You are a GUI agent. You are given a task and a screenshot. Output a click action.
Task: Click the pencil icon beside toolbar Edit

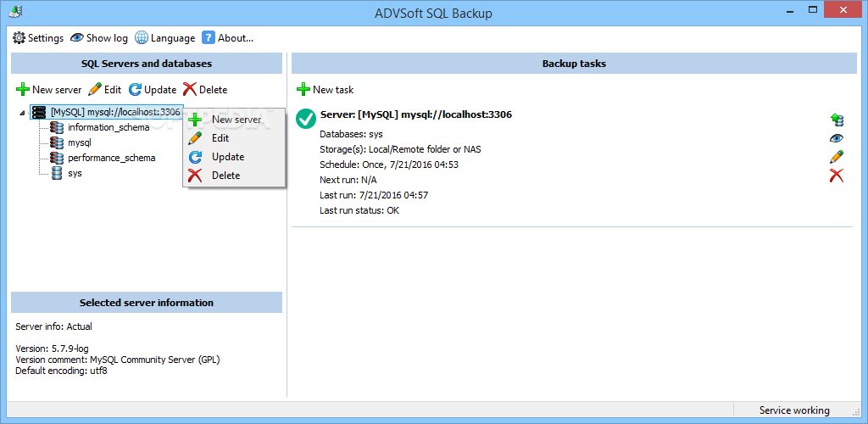[x=95, y=90]
